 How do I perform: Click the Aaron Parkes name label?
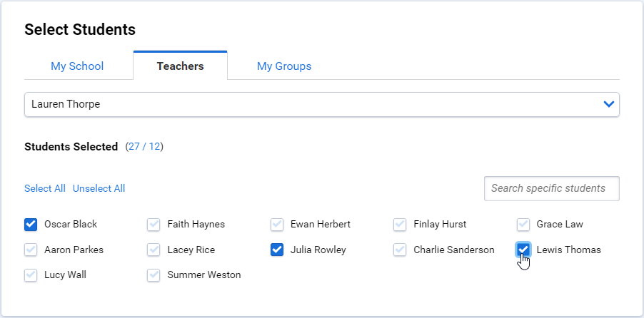pos(74,250)
